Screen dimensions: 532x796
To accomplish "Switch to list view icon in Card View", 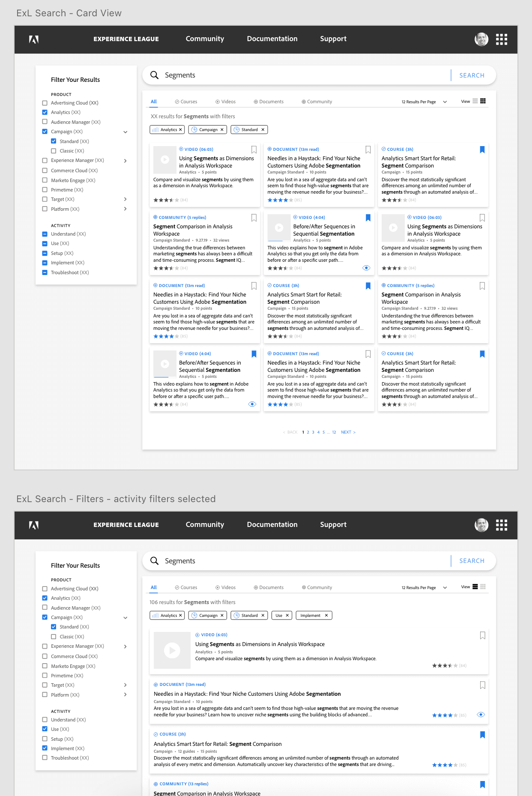I will 475,101.
